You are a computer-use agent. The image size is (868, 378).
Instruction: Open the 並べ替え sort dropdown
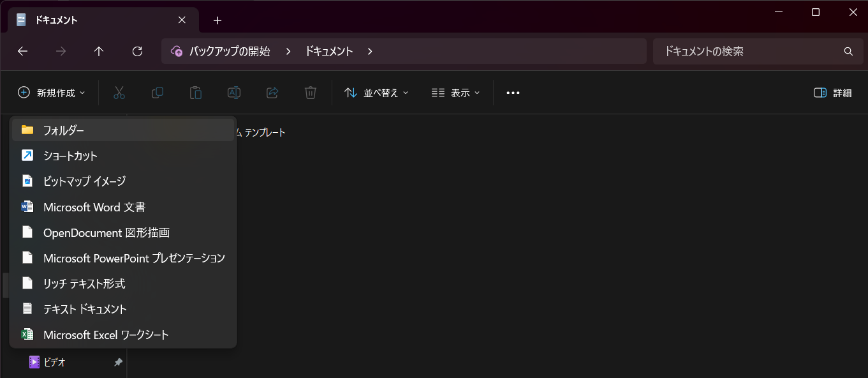[x=376, y=93]
